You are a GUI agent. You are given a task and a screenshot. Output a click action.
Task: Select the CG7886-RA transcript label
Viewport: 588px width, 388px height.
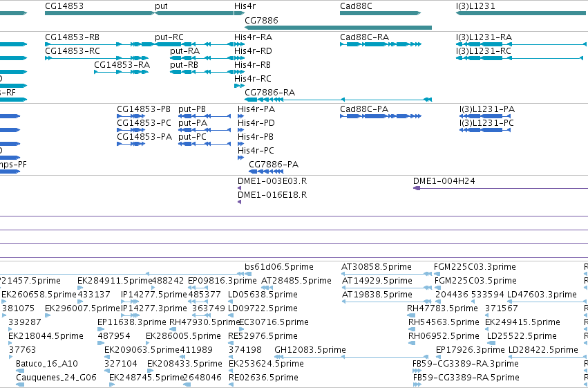[269, 93]
